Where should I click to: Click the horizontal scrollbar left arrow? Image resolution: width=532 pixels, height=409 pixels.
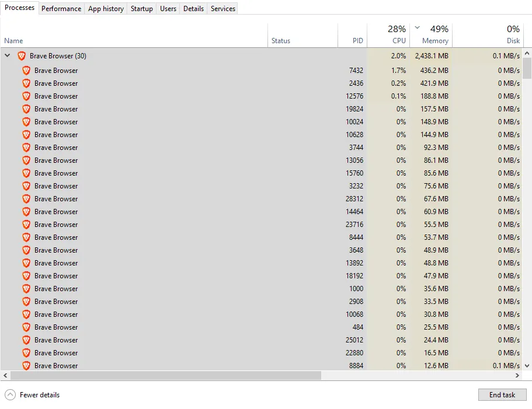(x=5, y=376)
